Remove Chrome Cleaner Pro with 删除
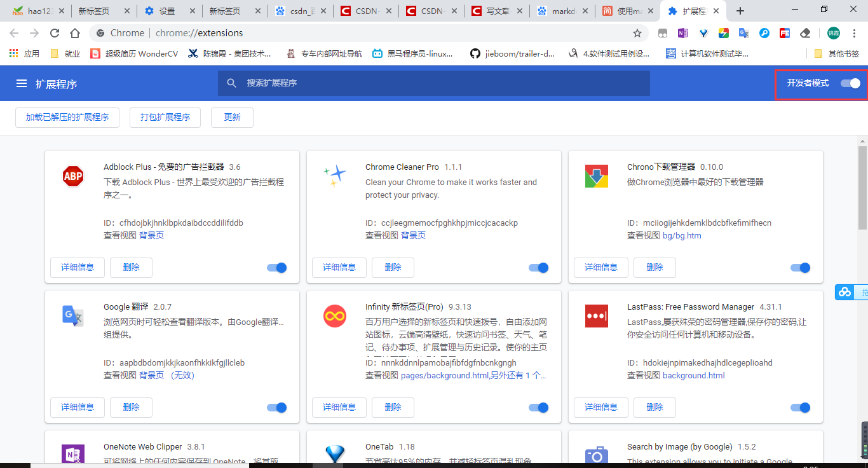868x468 pixels. [x=393, y=268]
